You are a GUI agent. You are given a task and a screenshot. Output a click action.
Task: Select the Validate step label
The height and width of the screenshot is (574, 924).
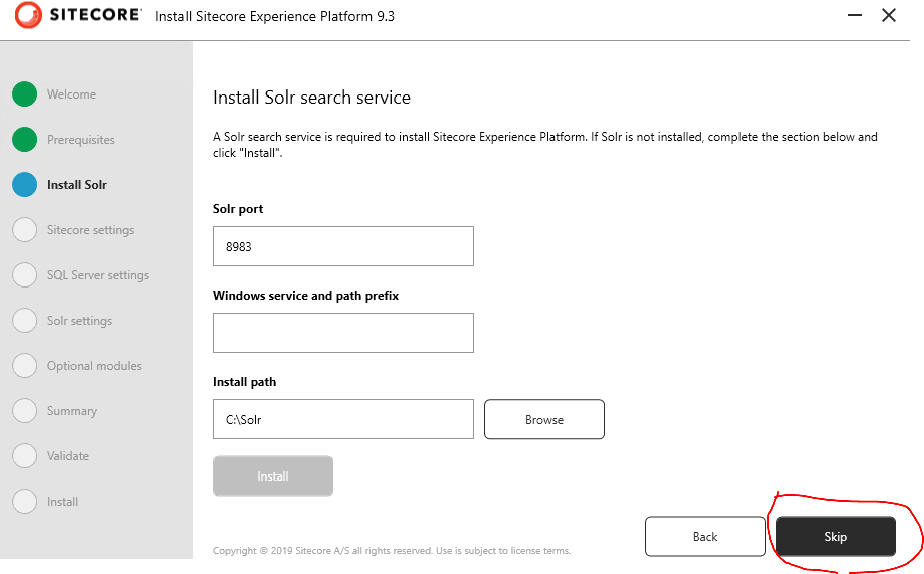(x=68, y=456)
